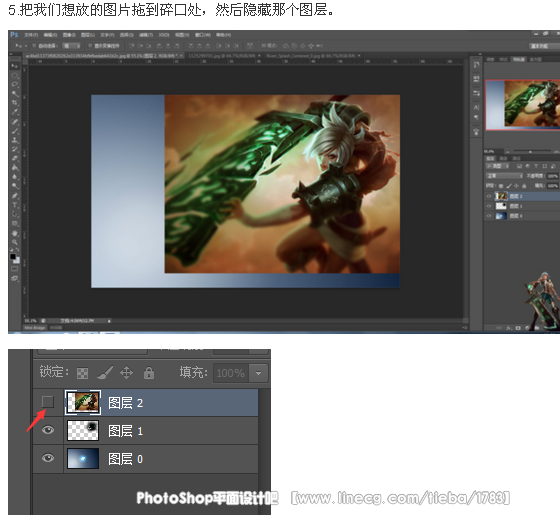Toggle Quick Mask mode
This screenshot has width=560, height=515.
[14, 269]
